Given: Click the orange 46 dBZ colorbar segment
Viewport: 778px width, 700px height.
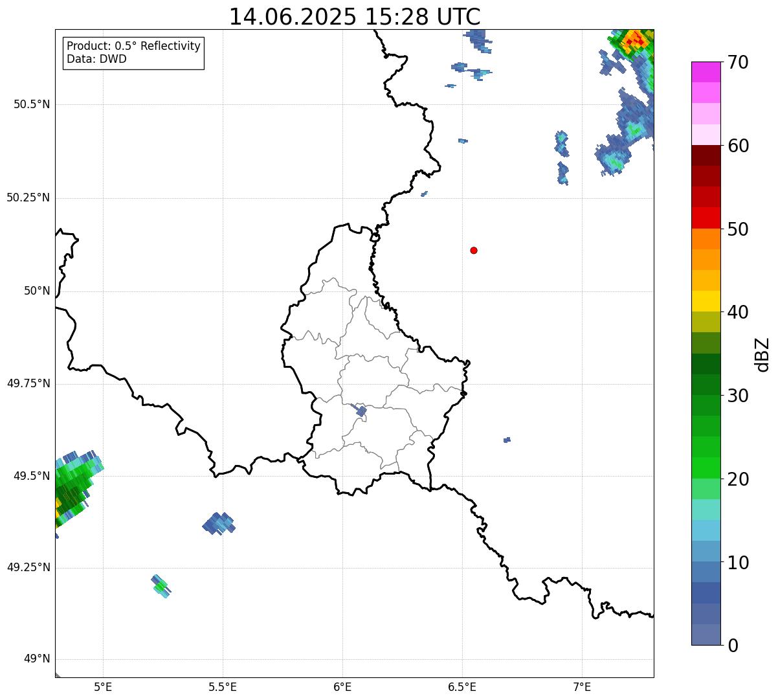Looking at the screenshot, I should [706, 260].
